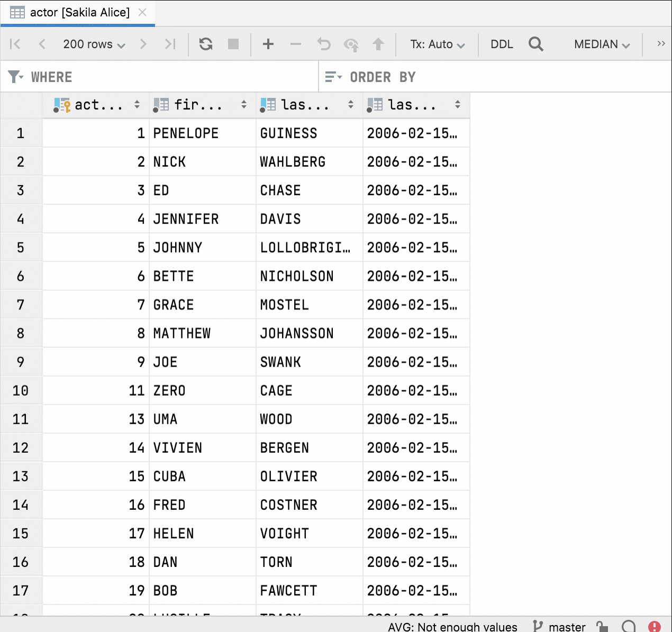Select the actor [Sakila Alice] tab

coord(79,13)
